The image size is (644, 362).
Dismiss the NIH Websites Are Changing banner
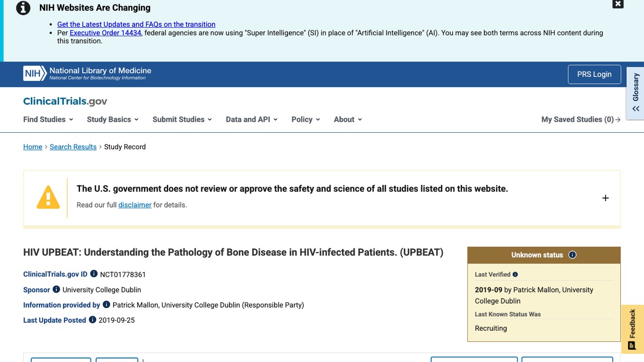(618, 4)
